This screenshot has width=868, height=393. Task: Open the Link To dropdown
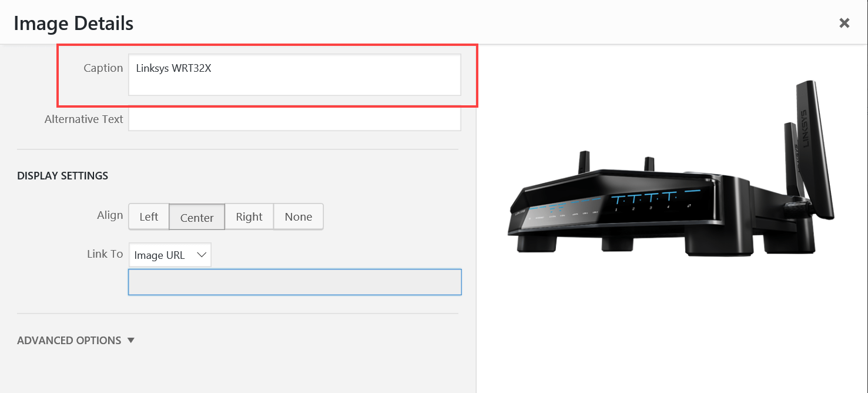pyautogui.click(x=170, y=255)
